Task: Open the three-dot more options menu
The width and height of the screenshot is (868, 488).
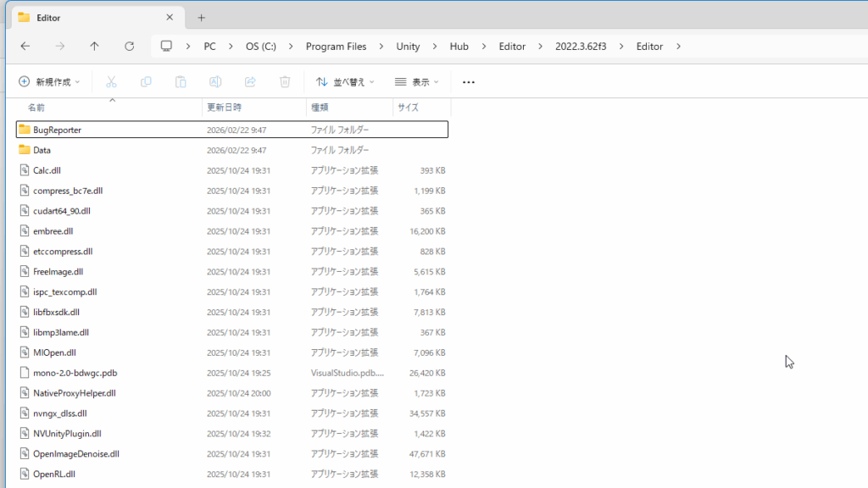Action: tap(469, 82)
